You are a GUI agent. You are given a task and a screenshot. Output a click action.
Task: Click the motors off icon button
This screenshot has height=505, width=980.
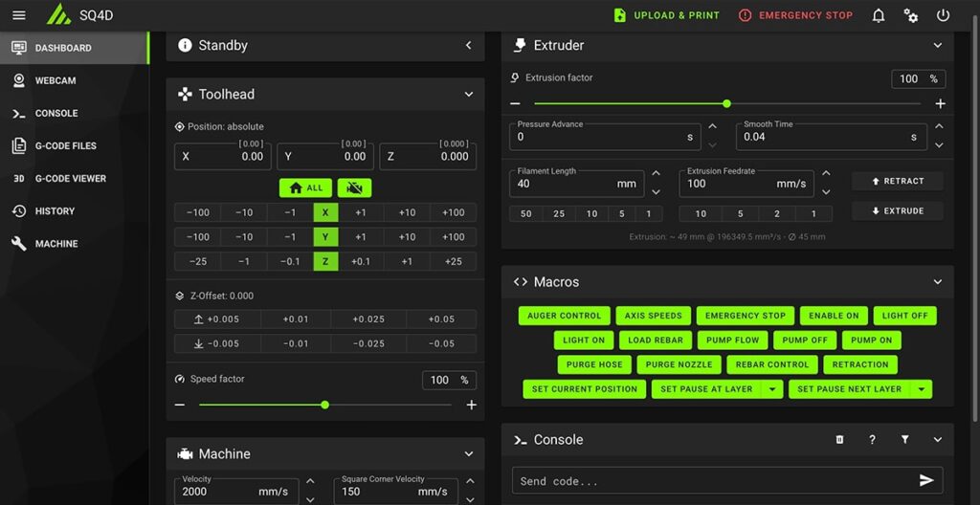pos(354,188)
